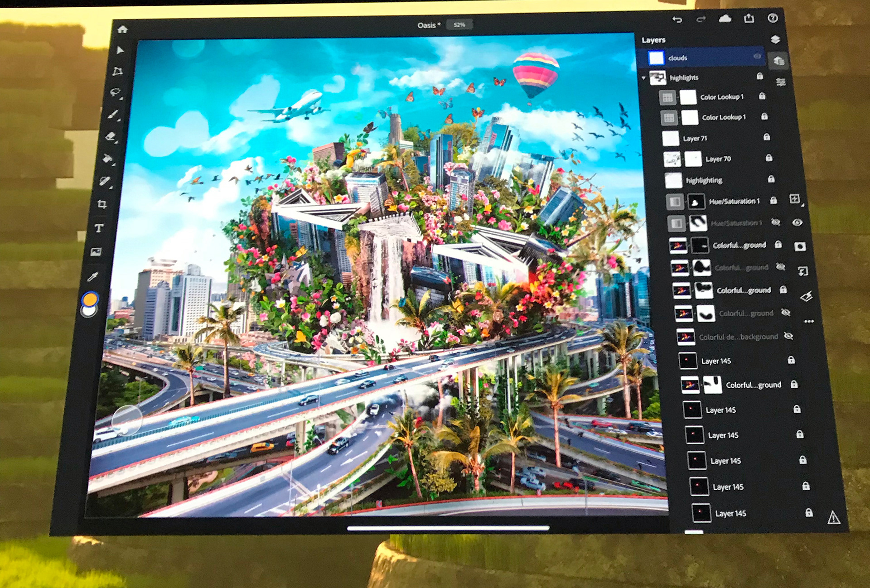The width and height of the screenshot is (870, 588).
Task: Go to the Home screen icon
Action: pos(122,29)
